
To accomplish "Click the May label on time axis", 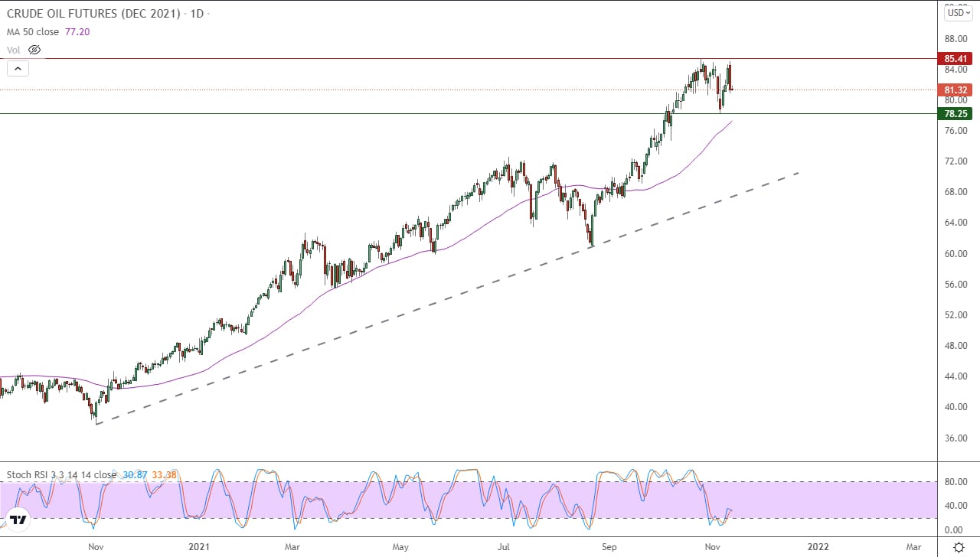I will point(400,547).
